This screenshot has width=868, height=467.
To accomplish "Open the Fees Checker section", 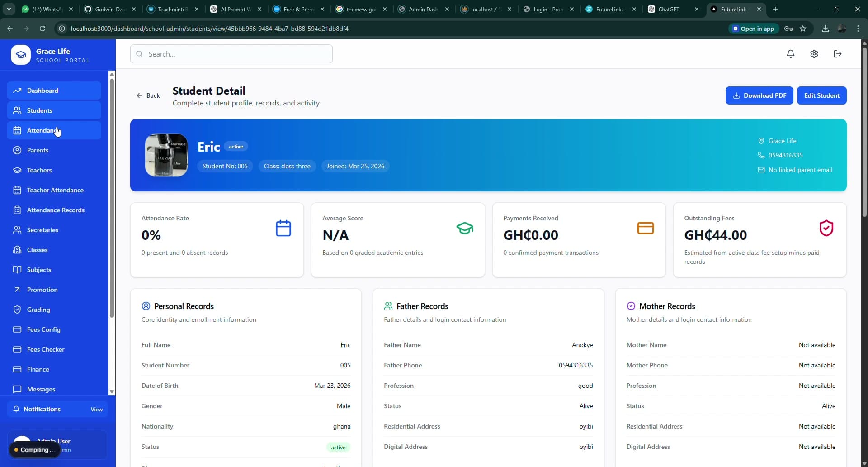I will pos(46,349).
